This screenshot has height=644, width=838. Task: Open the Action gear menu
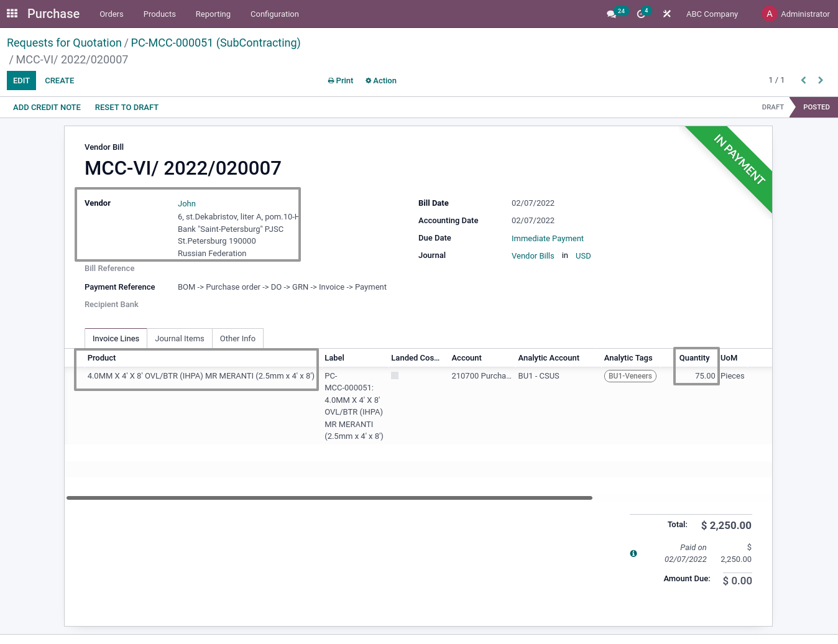coord(380,80)
